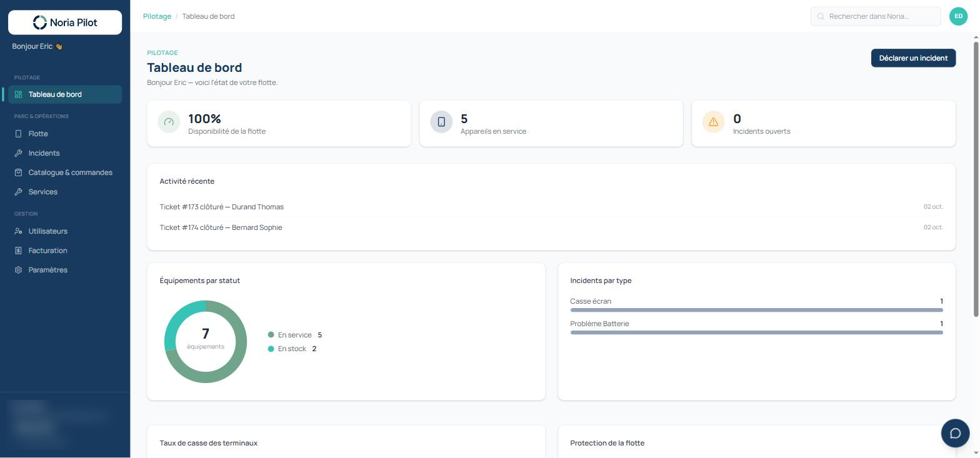Open the Incidents menu item
This screenshot has height=458, width=980.
pyautogui.click(x=65, y=153)
